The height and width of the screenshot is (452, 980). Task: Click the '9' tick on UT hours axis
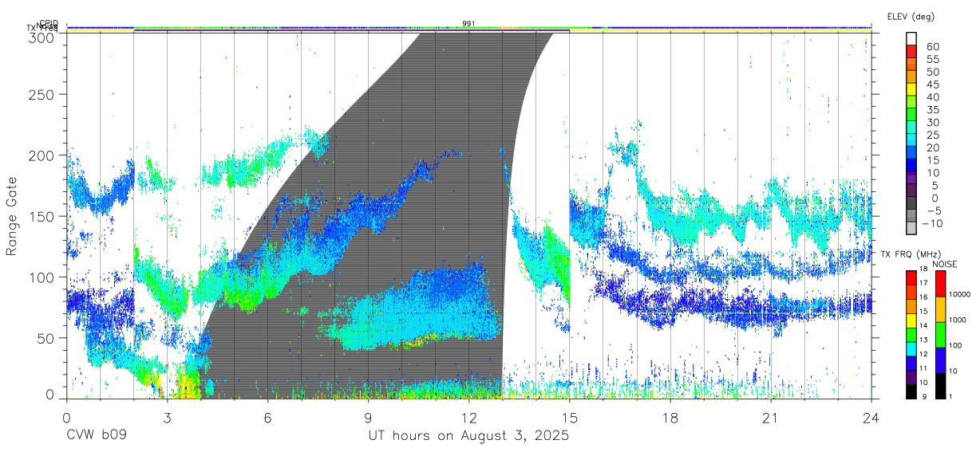(x=368, y=418)
